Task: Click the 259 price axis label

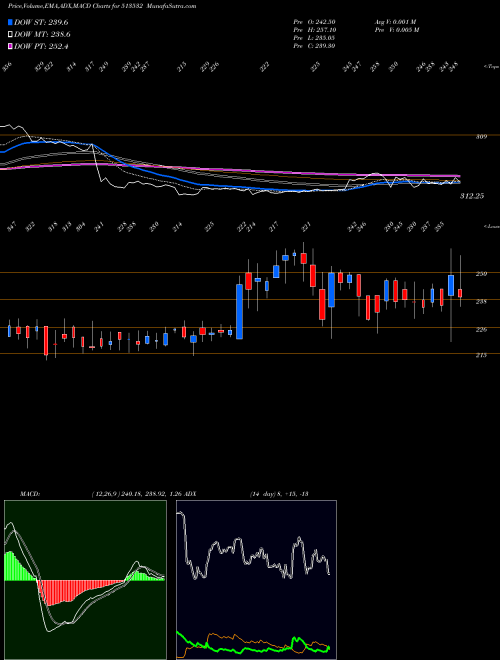Action: 482,274
